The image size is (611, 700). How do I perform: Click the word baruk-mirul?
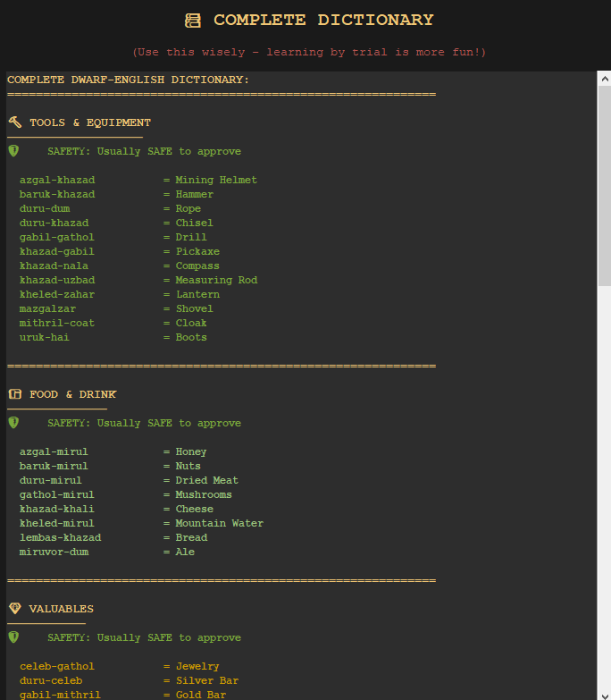54,466
